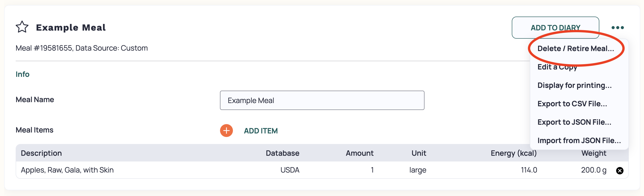644x196 pixels.
Task: Click the orange plus add item icon
Action: click(226, 130)
